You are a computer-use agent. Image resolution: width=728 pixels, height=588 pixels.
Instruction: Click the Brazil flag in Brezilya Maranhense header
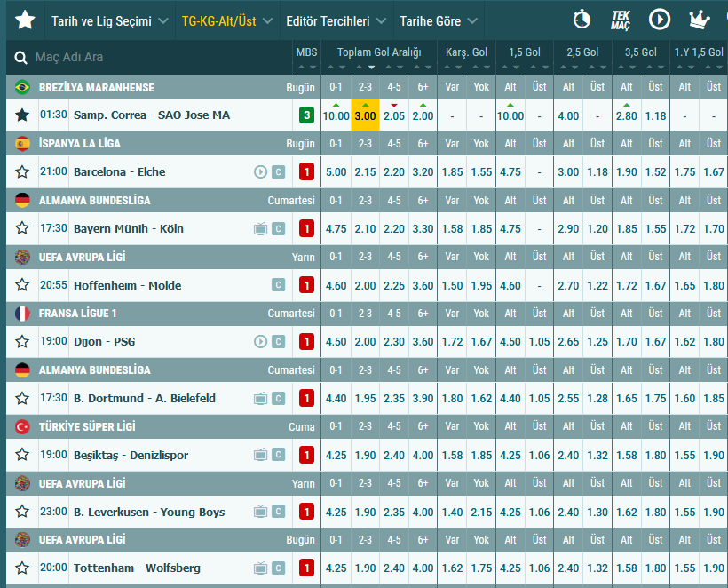[22, 87]
